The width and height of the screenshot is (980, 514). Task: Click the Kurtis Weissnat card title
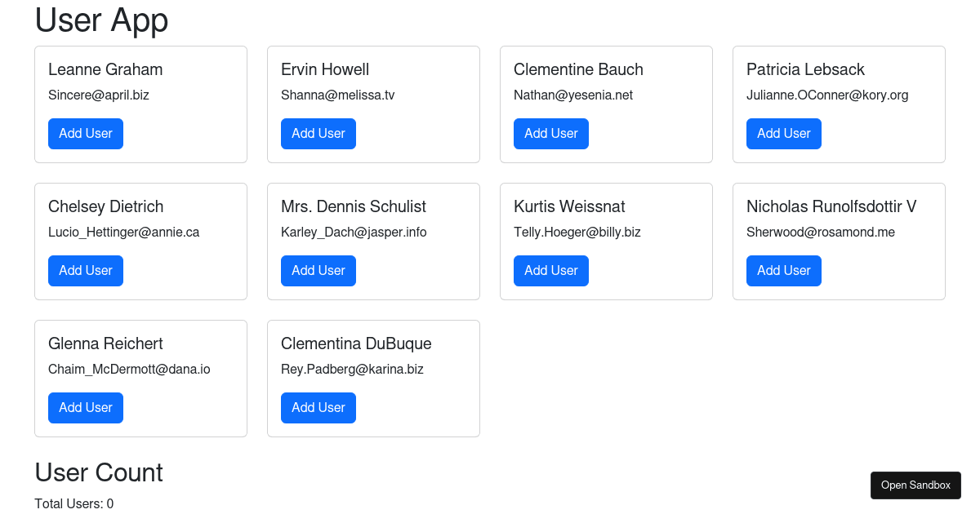(x=569, y=206)
